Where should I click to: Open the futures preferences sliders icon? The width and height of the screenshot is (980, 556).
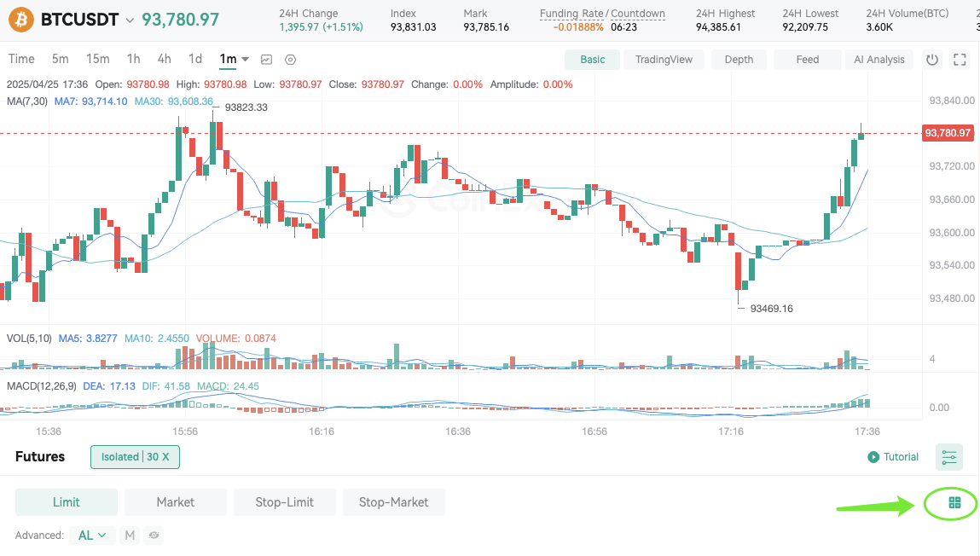pyautogui.click(x=948, y=457)
